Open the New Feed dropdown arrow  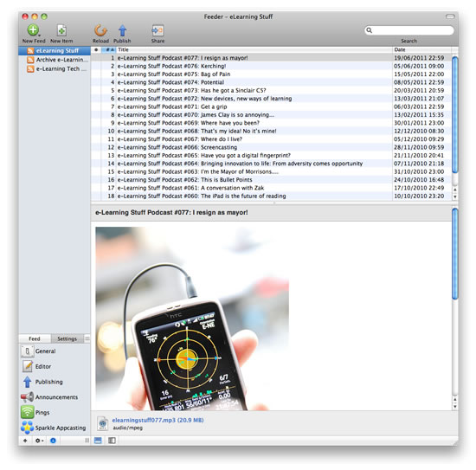40,35
